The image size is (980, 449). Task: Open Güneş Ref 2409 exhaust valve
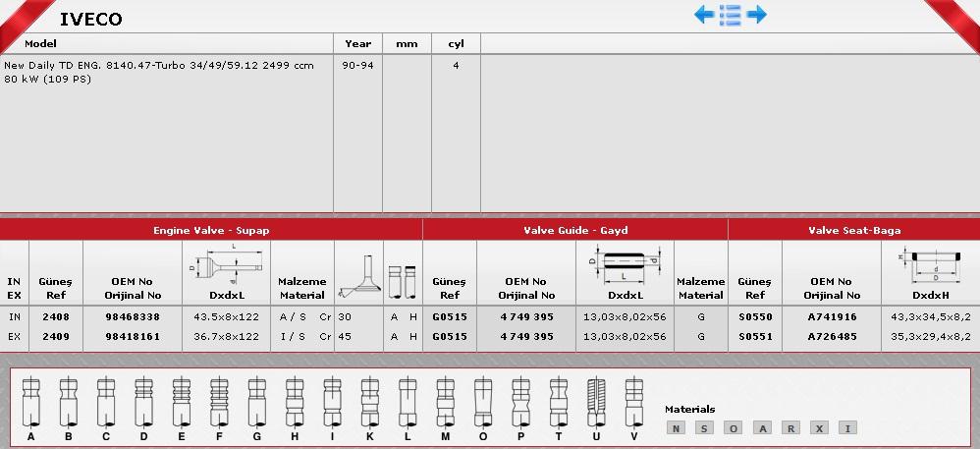tap(56, 336)
